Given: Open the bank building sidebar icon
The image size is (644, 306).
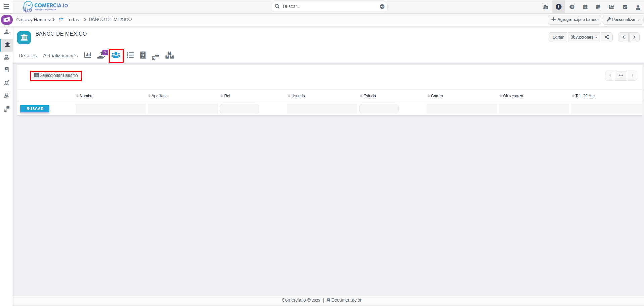Looking at the screenshot, I should tap(7, 44).
